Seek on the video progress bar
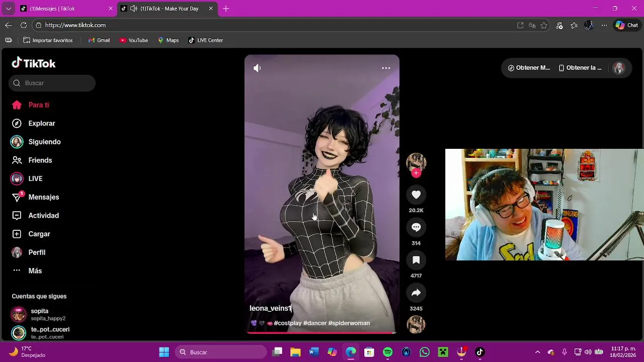The image size is (644, 362). point(322,333)
